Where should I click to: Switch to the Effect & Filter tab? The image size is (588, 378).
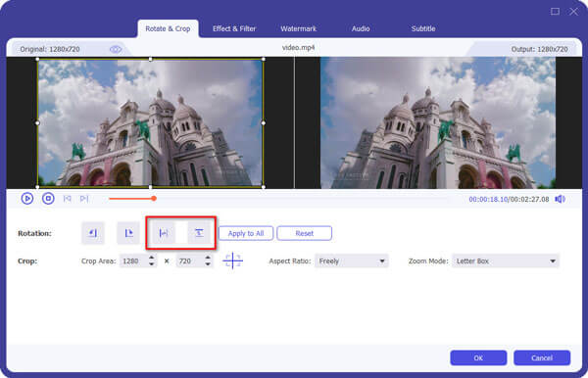(234, 28)
